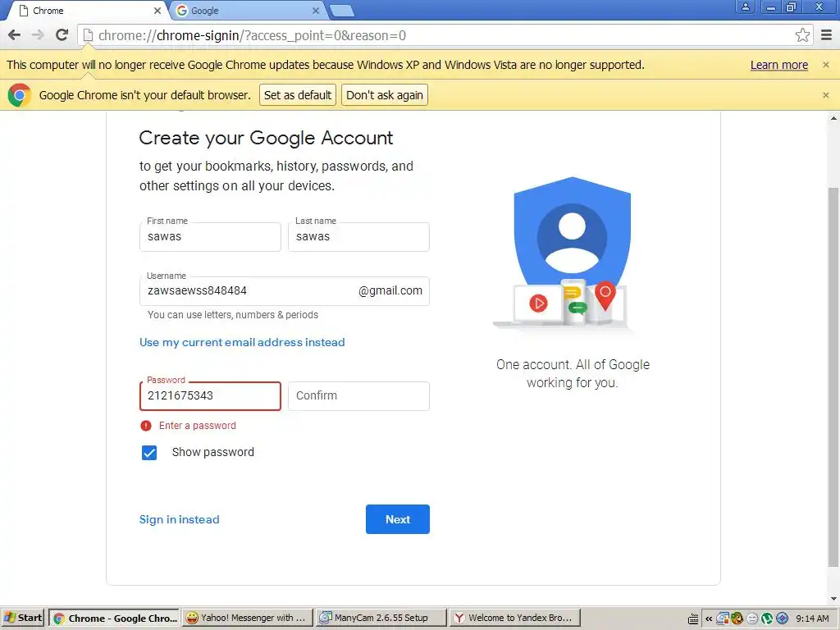Screen dimensions: 840x630
Task: Switch to ManyCam 2.6.55 Setup taskbar item
Action: (381, 619)
